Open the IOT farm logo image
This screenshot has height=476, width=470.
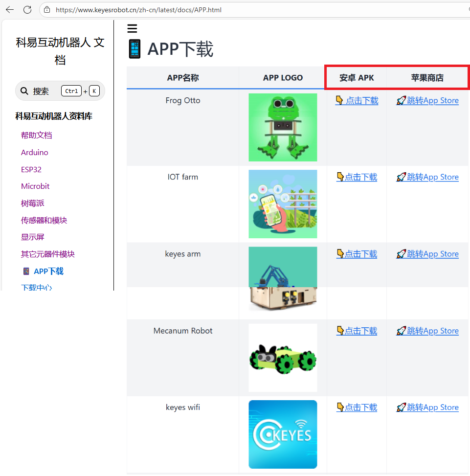tap(283, 204)
